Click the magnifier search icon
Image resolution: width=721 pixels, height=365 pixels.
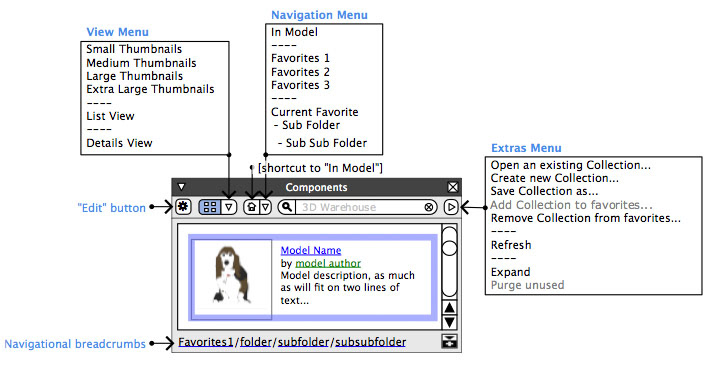pos(286,207)
